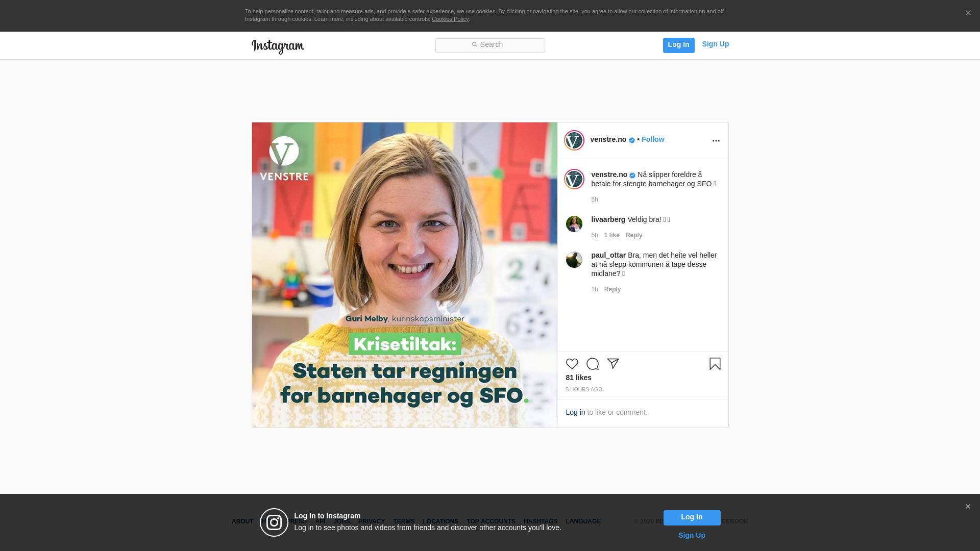This screenshot has width=980, height=551.
Task: Click the Log in link below post
Action: (575, 412)
